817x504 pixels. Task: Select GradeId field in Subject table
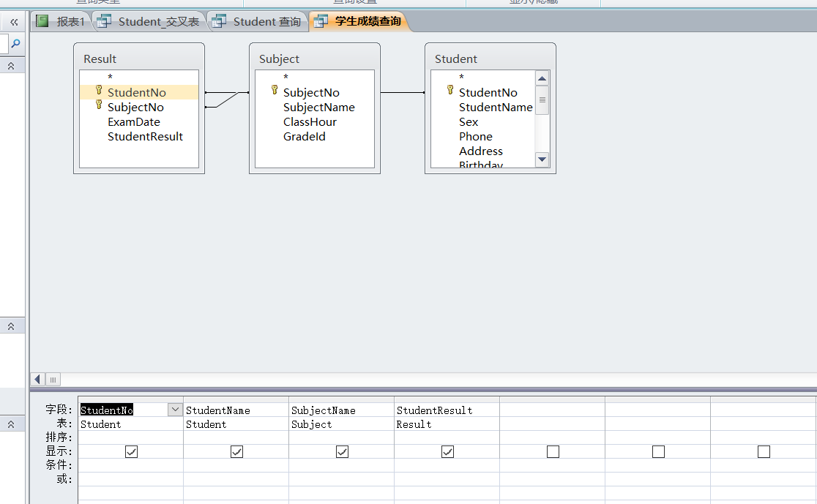tap(304, 137)
